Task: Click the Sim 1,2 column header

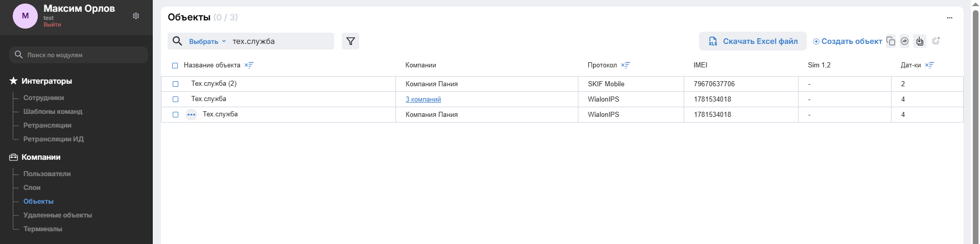Action: [819, 65]
